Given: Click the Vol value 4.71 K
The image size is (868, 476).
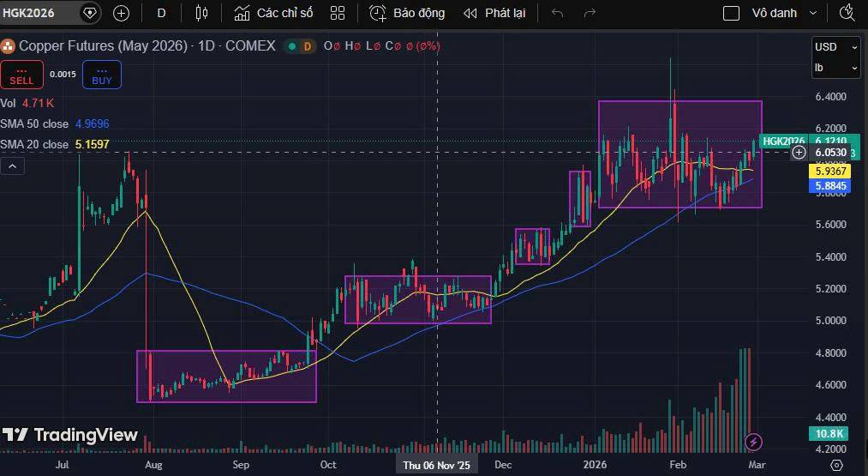Looking at the screenshot, I should coord(39,103).
